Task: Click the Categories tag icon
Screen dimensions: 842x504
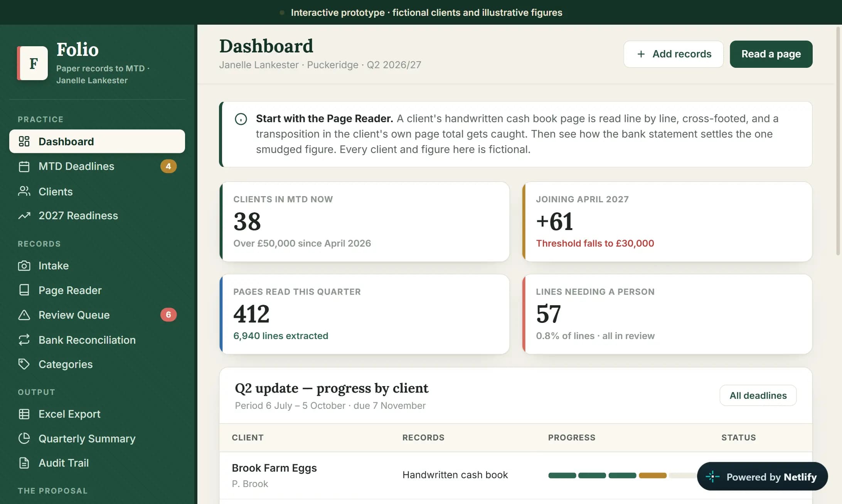Action: pos(24,364)
